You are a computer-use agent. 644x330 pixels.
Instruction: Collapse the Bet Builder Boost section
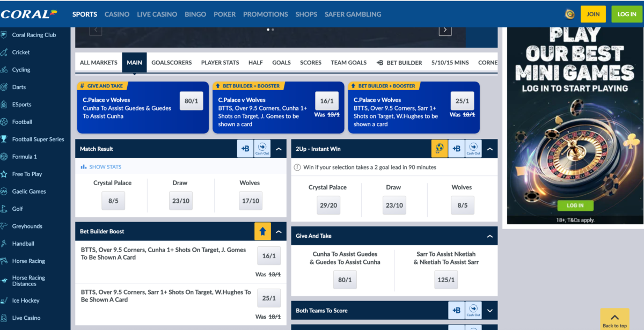[279, 232]
